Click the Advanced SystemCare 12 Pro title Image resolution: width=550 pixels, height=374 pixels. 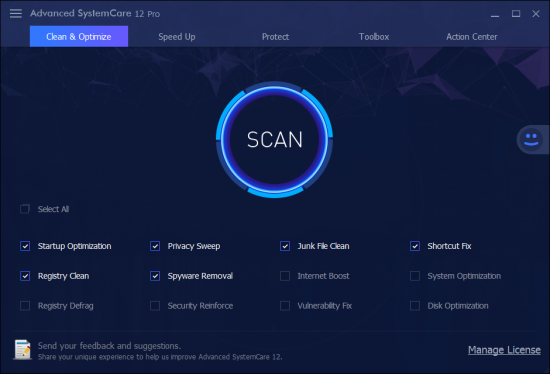click(x=95, y=13)
